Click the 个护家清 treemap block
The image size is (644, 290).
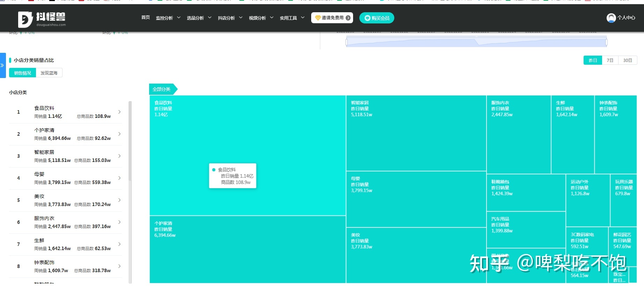click(x=248, y=249)
